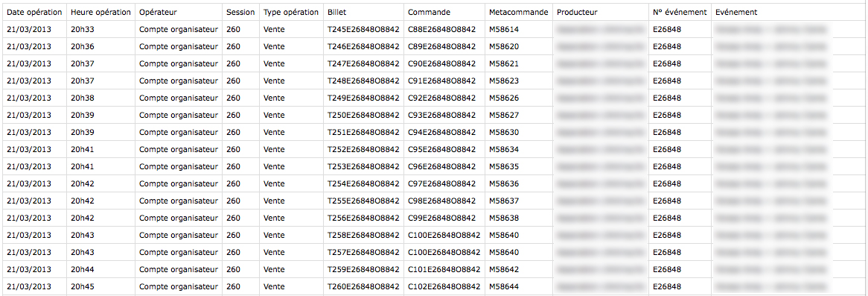Viewport: 868px width, 296px height.
Task: Click the Type opération column header
Action: (x=291, y=12)
